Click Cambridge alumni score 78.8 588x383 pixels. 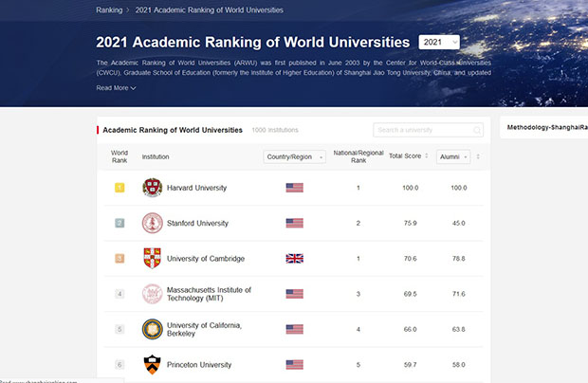pyautogui.click(x=459, y=259)
